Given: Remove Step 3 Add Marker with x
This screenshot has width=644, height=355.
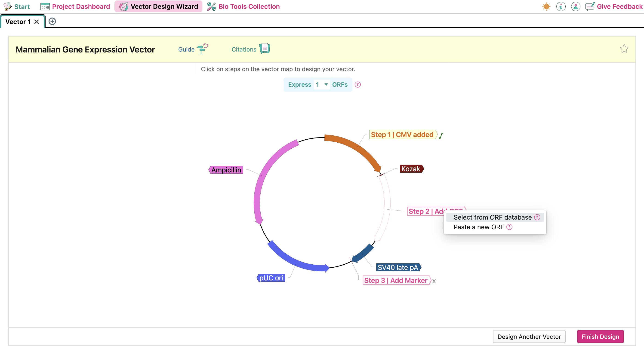Looking at the screenshot, I should [434, 281].
